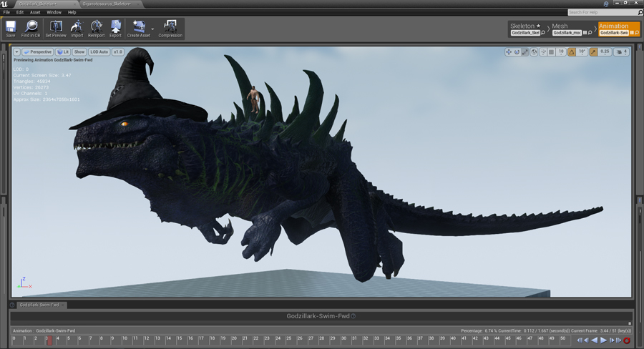Toggle surface snapping icon in viewport
The width and height of the screenshot is (644, 349).
click(x=543, y=51)
